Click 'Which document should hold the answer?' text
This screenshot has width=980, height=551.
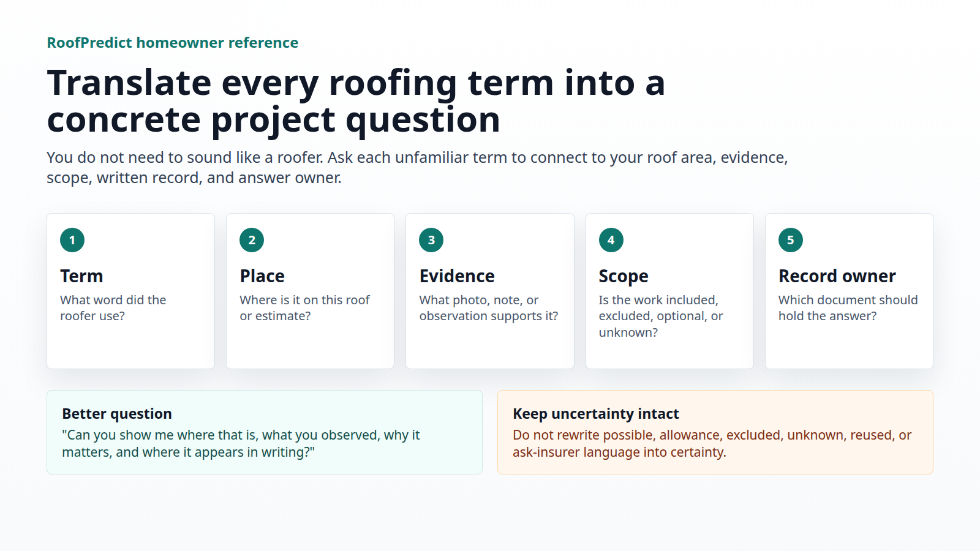[x=848, y=308]
